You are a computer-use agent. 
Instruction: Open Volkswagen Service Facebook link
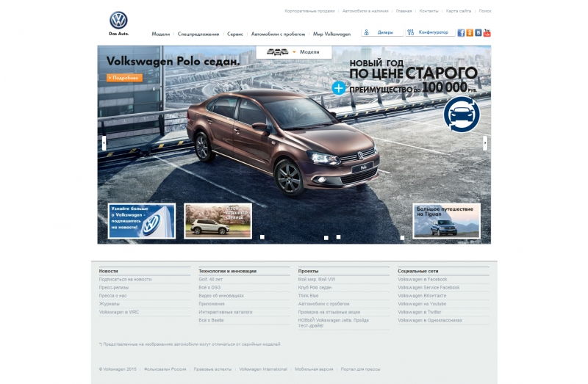429,288
